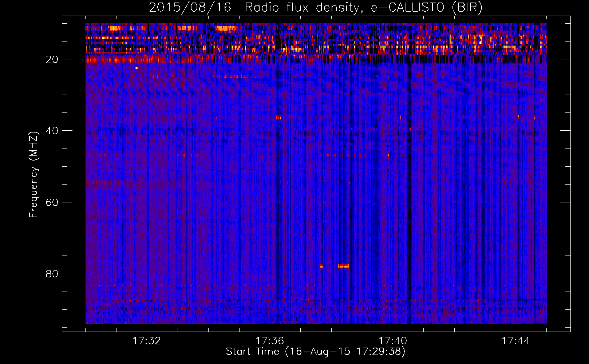Click the "Start Time" x-axis label
589x364 pixels.
(x=316, y=352)
